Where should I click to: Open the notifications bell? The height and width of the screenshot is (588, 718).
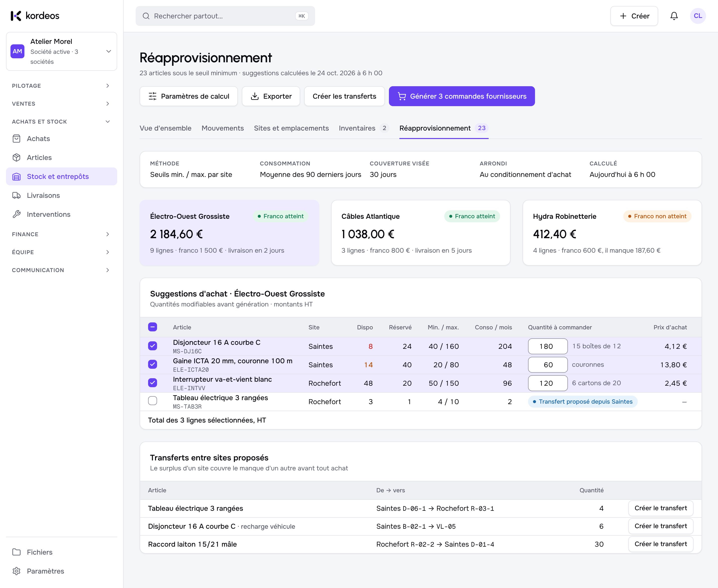click(674, 16)
